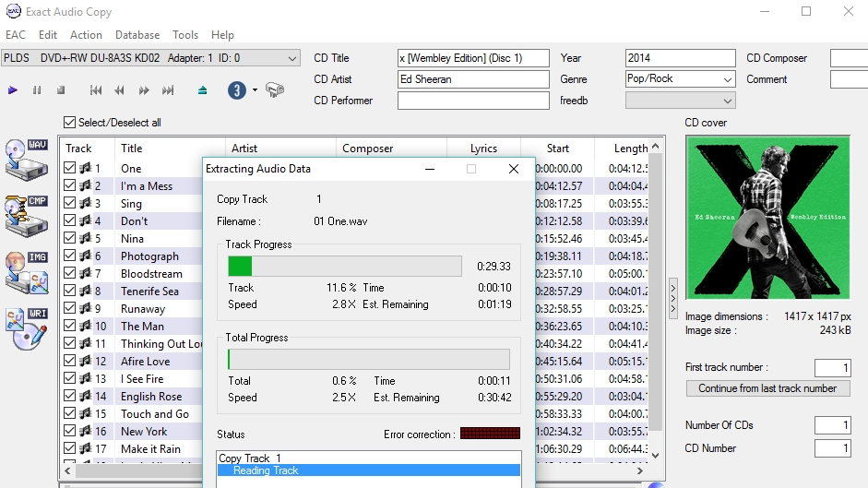Click the Fast forward button
The width and height of the screenshot is (868, 488).
(144, 90)
